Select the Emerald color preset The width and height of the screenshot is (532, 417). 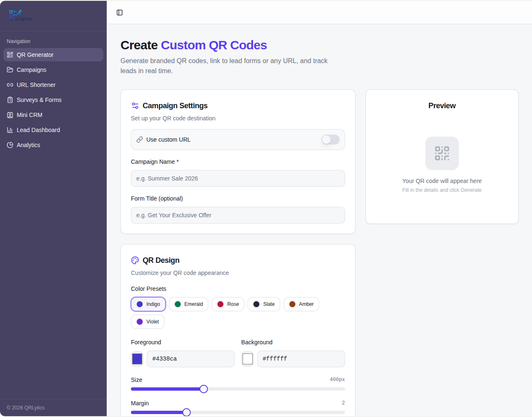189,304
